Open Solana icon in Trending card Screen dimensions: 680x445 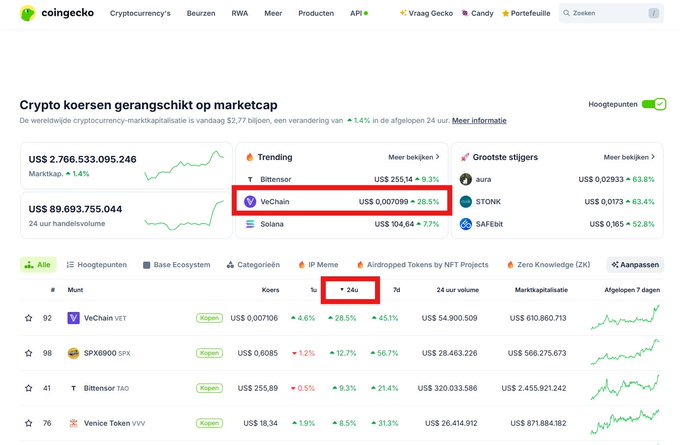tap(250, 224)
